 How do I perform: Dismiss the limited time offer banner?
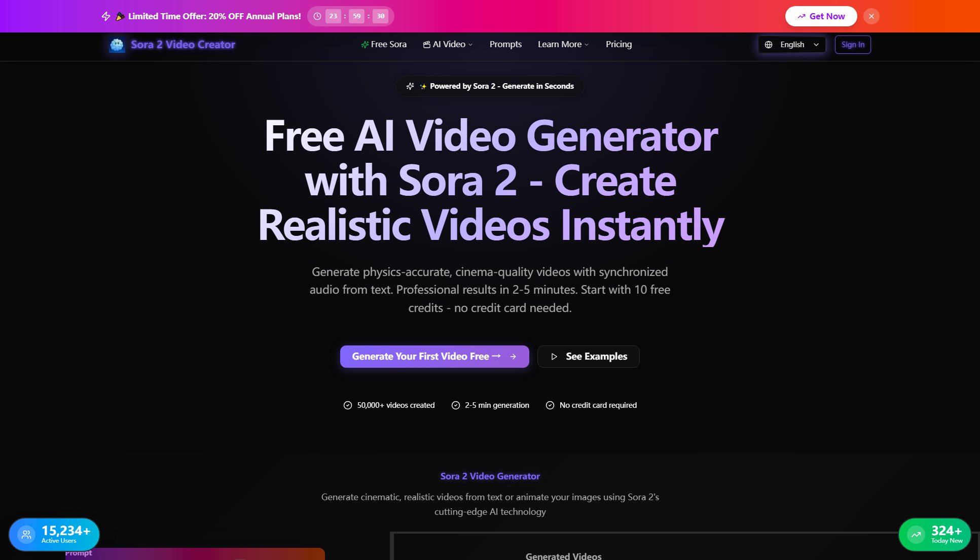872,16
